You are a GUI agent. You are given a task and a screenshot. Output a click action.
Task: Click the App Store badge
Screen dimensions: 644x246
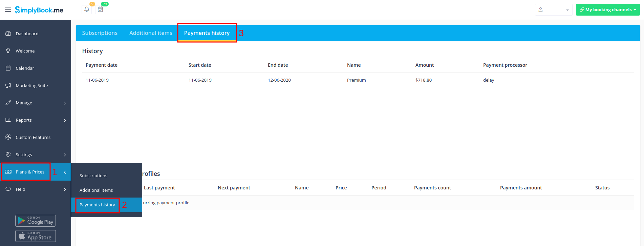[36, 236]
